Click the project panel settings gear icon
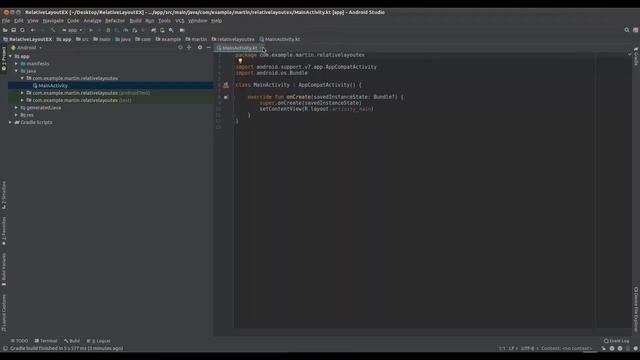 (x=200, y=48)
